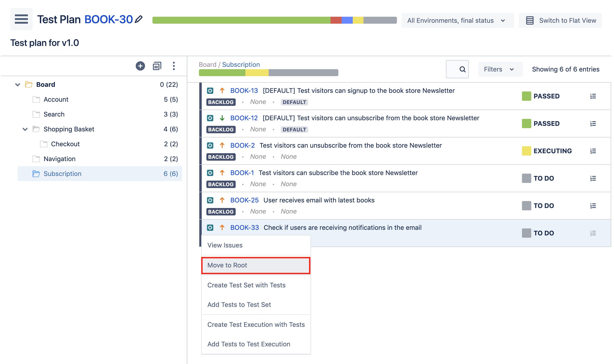The image size is (614, 364).
Task: Click Subscription in the breadcrumb
Action: (x=241, y=65)
